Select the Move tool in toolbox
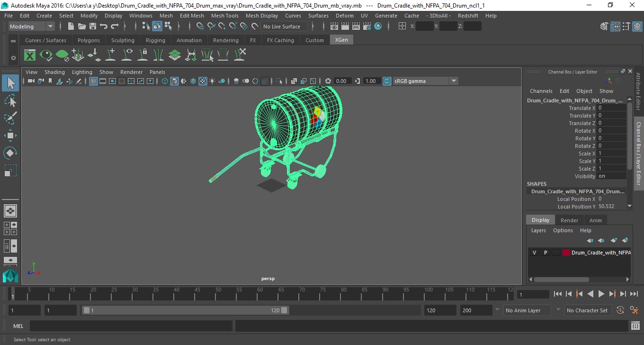The image size is (644, 345). tap(10, 136)
